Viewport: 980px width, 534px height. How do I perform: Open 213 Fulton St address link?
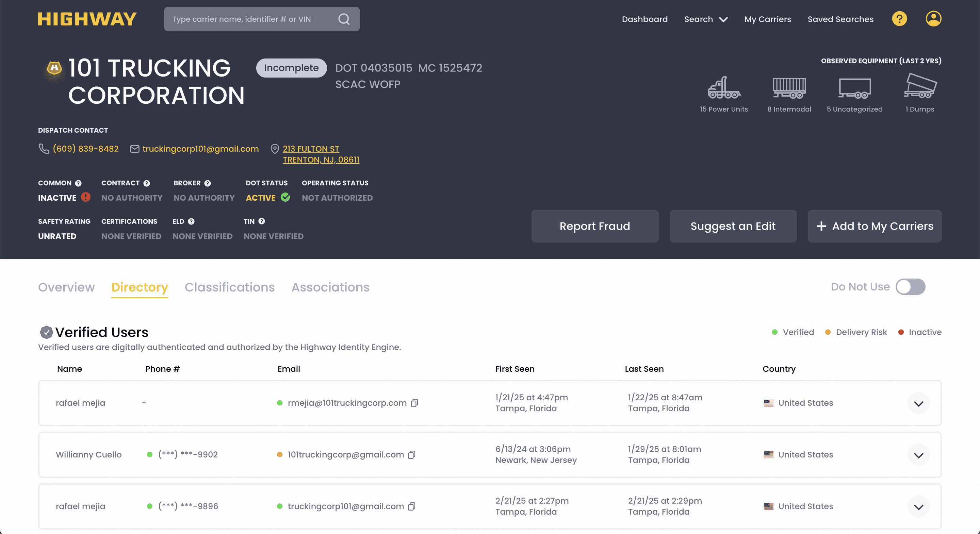click(x=321, y=154)
